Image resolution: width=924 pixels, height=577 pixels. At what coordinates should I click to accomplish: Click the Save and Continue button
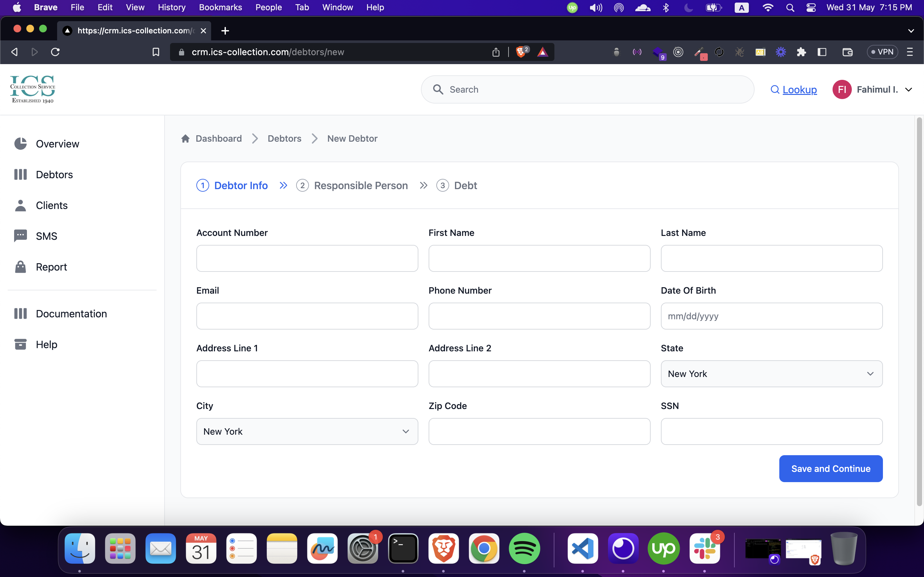(x=830, y=468)
